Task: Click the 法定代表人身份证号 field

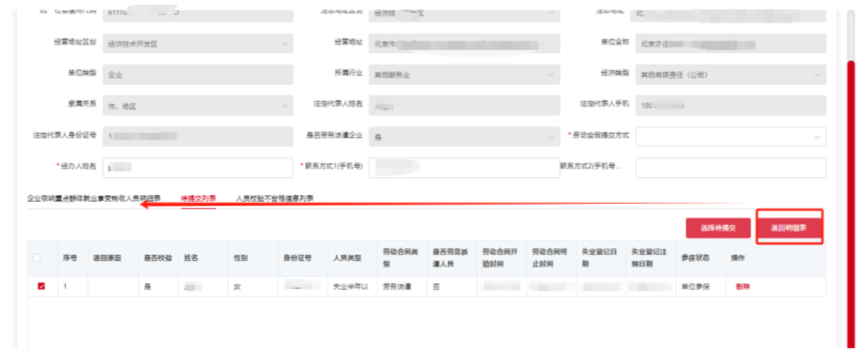Action: (197, 137)
